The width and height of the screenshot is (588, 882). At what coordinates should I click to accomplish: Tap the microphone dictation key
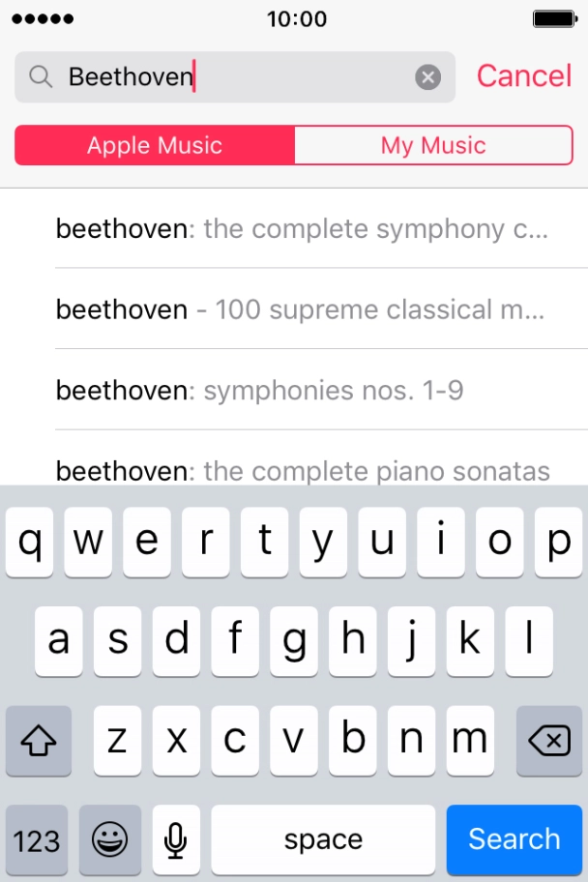pyautogui.click(x=176, y=839)
